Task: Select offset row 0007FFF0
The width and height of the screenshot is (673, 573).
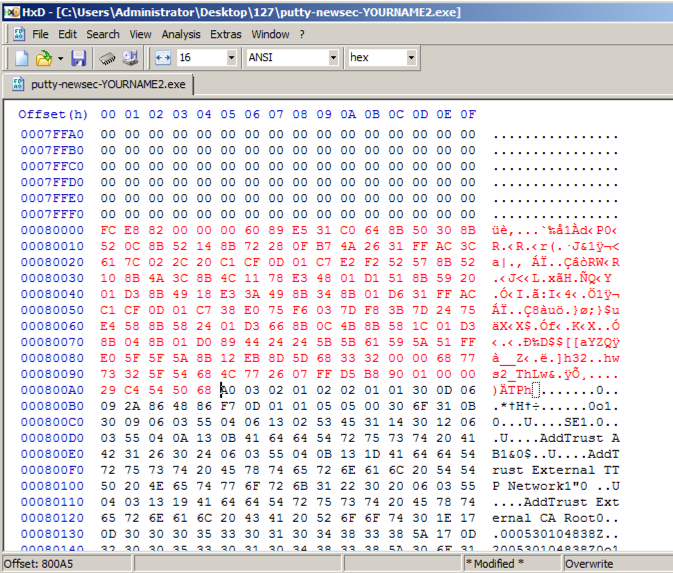Action: click(x=52, y=214)
